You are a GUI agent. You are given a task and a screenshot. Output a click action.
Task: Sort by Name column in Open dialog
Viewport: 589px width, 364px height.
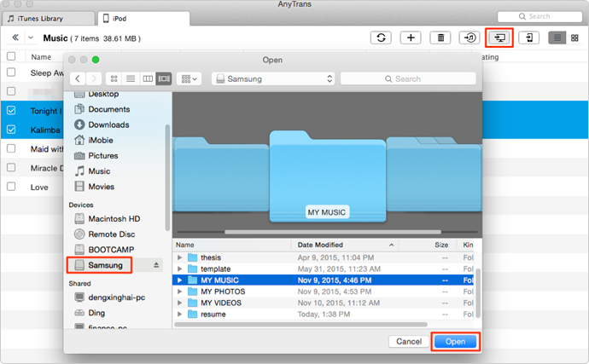pos(232,245)
